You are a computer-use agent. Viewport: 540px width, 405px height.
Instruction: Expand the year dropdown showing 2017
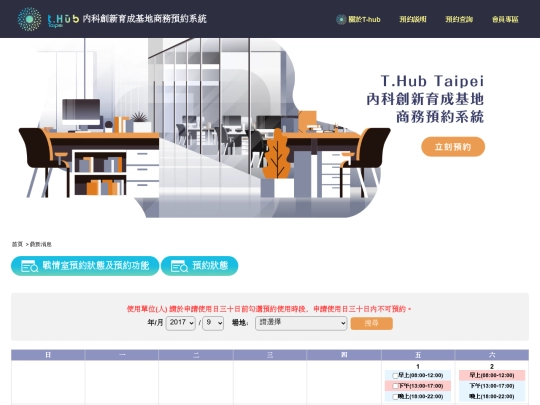click(181, 323)
